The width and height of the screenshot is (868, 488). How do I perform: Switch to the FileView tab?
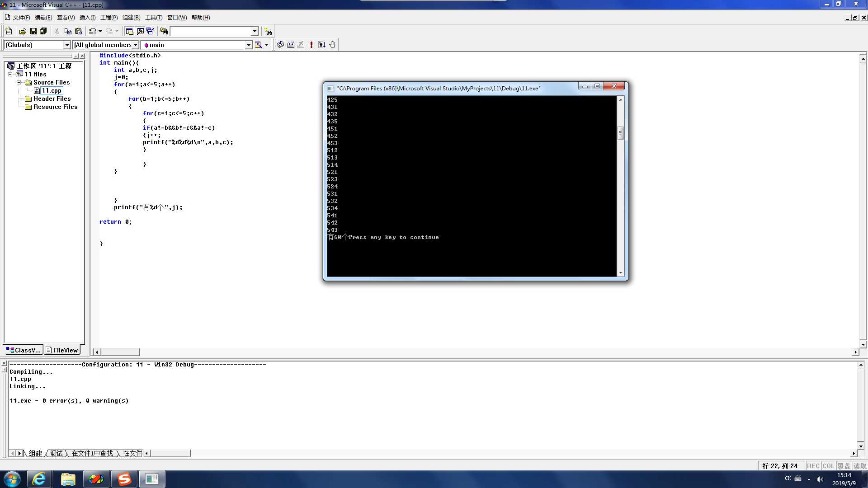(x=62, y=350)
